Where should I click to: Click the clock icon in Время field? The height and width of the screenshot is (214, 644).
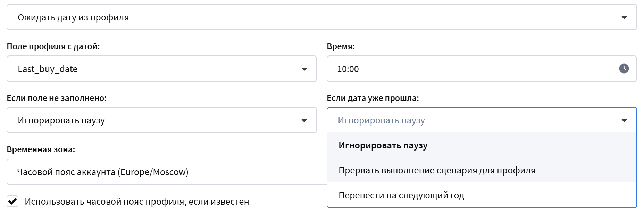tap(624, 69)
